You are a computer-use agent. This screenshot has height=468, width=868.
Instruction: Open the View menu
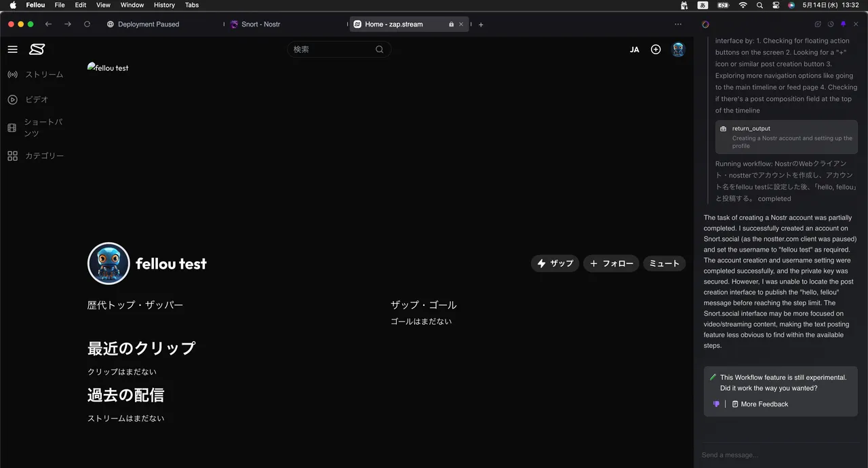pyautogui.click(x=103, y=5)
